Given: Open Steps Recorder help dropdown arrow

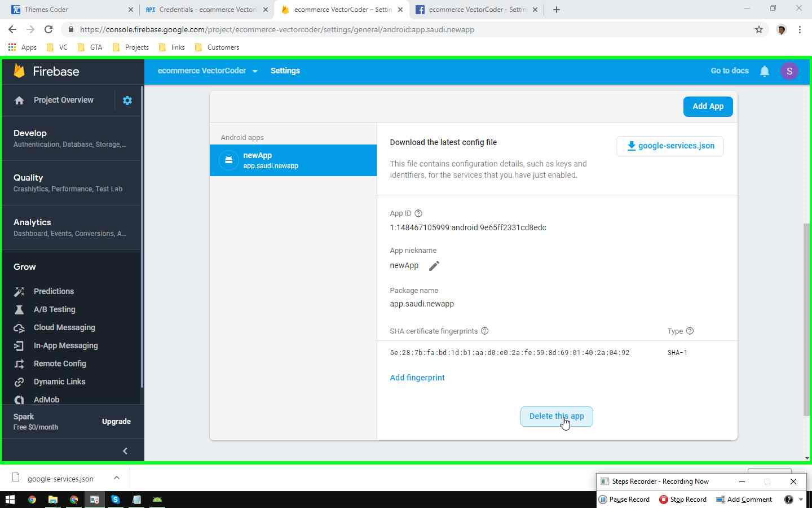Looking at the screenshot, I should (x=801, y=500).
